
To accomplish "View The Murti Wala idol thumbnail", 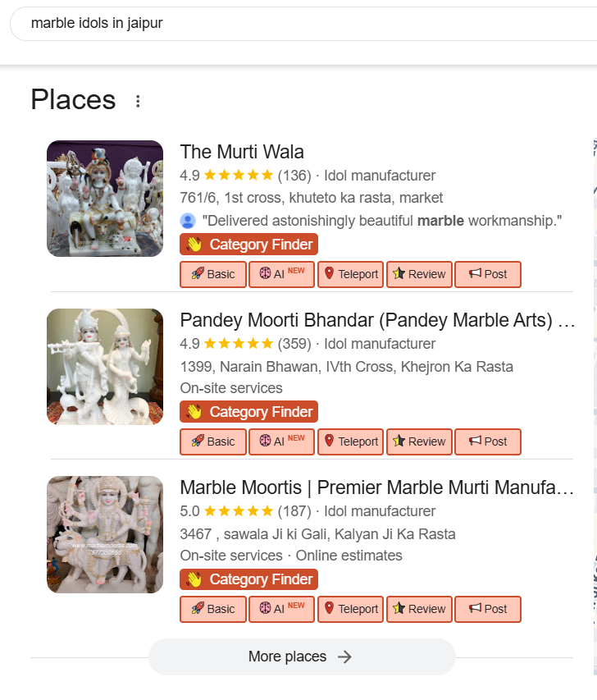I will pos(105,199).
